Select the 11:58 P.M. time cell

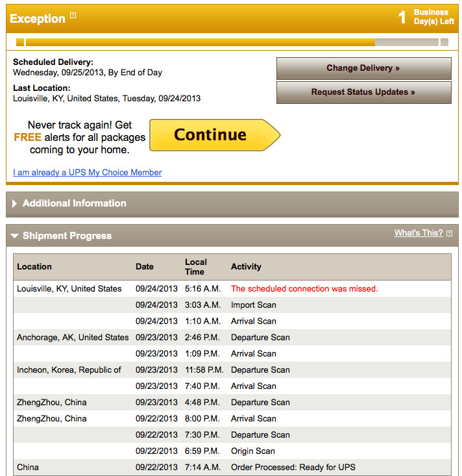coord(204,370)
